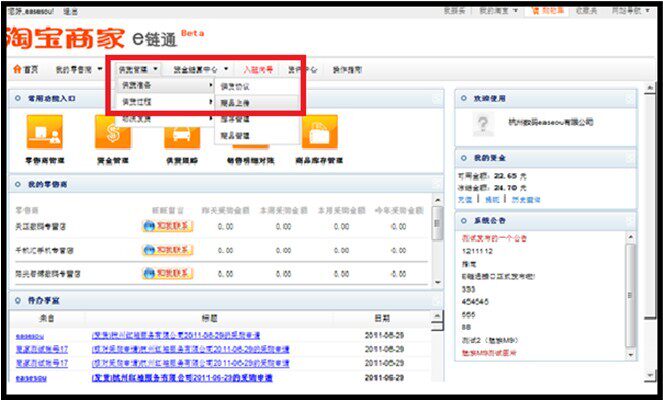Image resolution: width=663 pixels, height=402 pixels.
Task: Open the first 待办事宜 title link
Action: (x=176, y=336)
